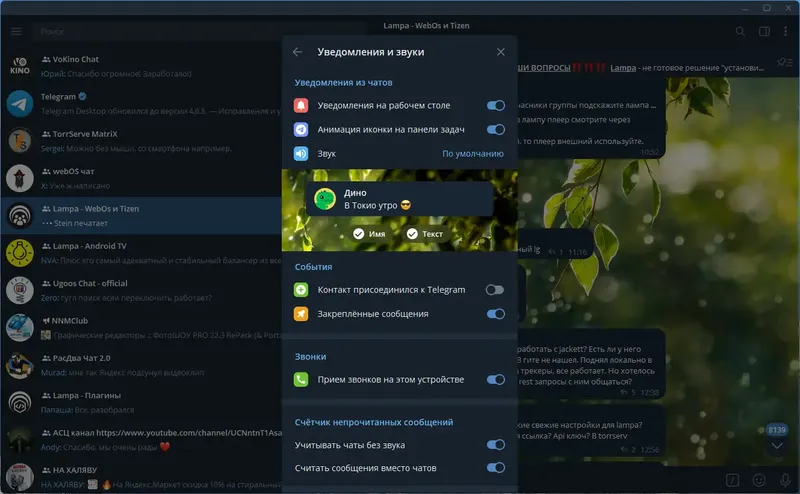Open the hamburger main menu
The width and height of the screenshot is (800, 494).
16,32
